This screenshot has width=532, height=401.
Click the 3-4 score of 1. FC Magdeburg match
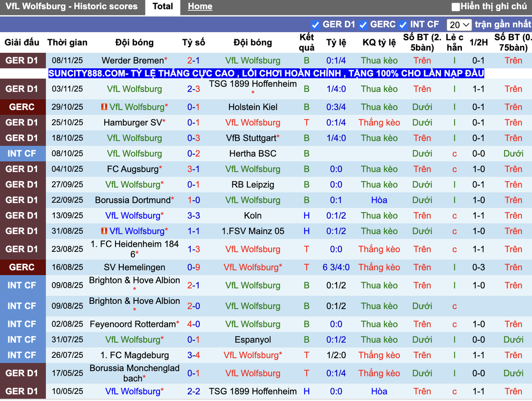coord(193,355)
